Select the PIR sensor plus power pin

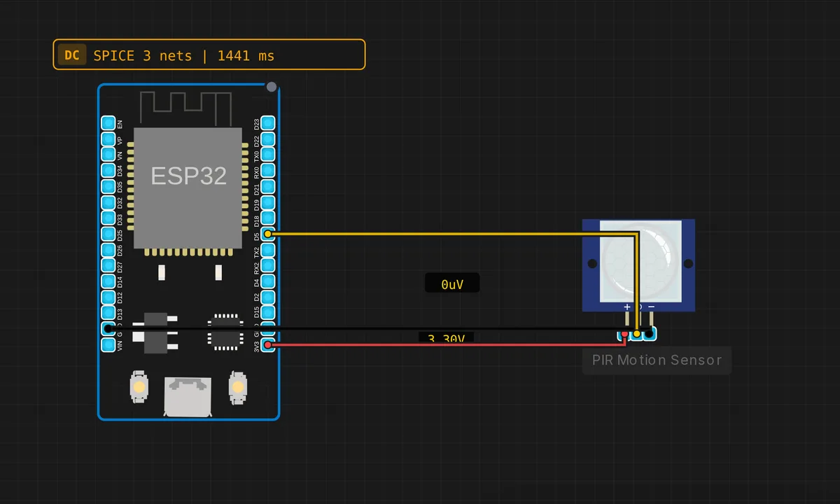(x=624, y=334)
